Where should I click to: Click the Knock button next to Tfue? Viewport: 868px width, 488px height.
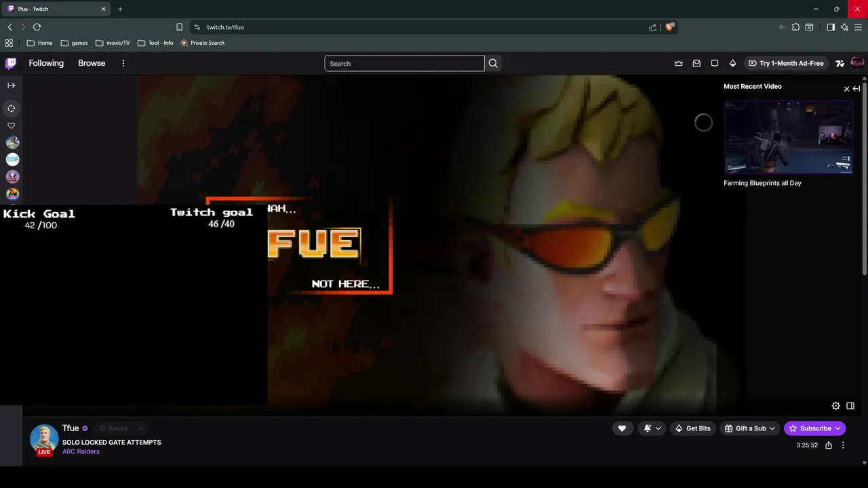click(113, 428)
